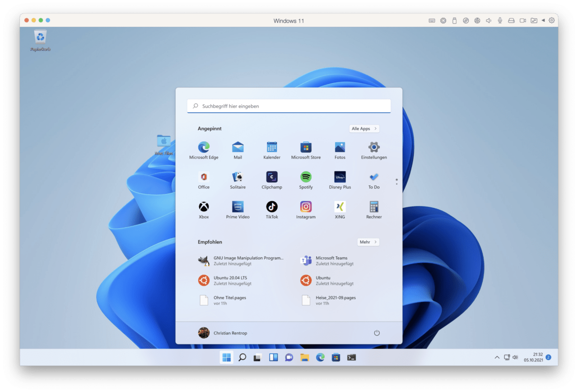Go to the next pinned apps page dot
Viewport: 578px width, 392px height.
point(396,184)
